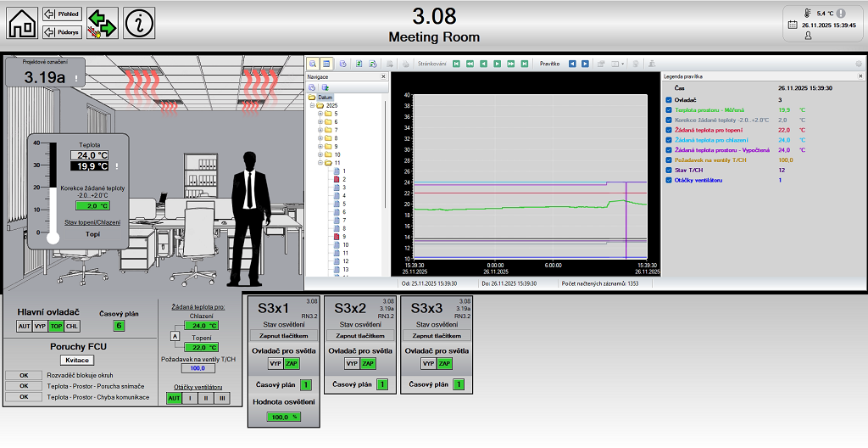Image resolution: width=868 pixels, height=448 pixels.
Task: Open the Půdorys navigation item
Action: pyautogui.click(x=62, y=32)
